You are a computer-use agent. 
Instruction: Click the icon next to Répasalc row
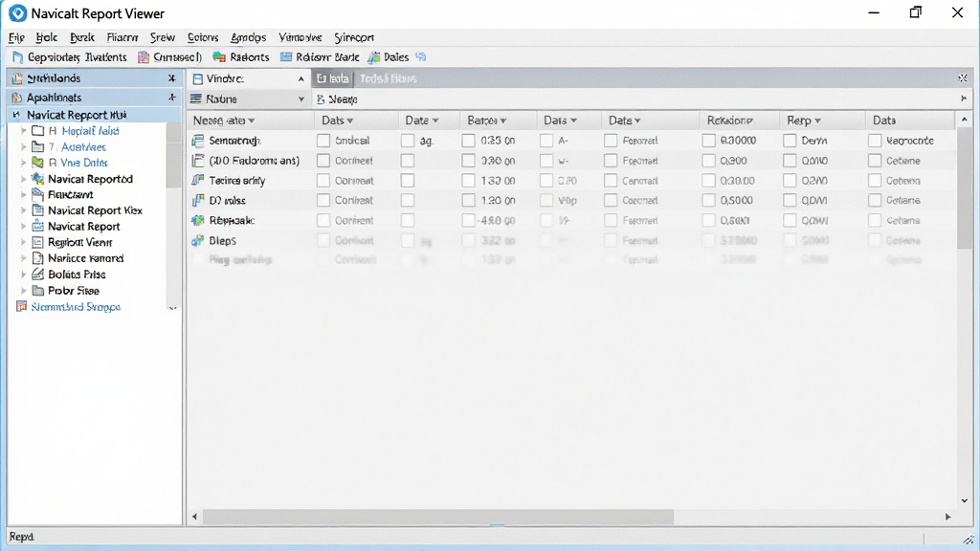197,221
